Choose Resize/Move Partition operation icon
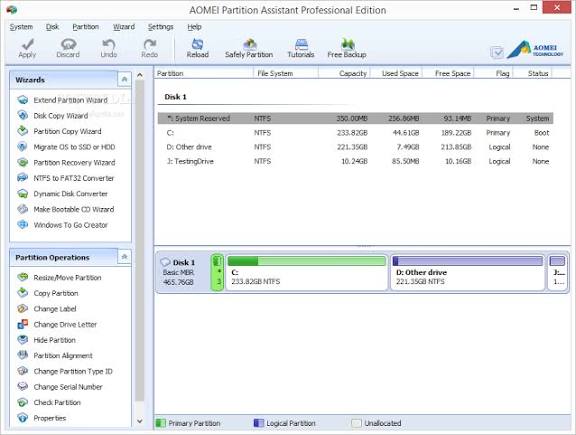The height and width of the screenshot is (435, 576). (x=23, y=277)
